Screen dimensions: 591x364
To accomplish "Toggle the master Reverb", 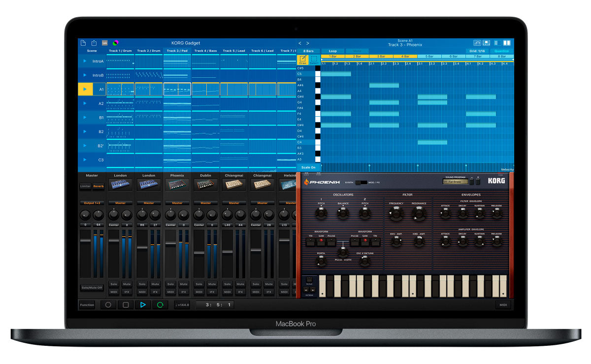I will pyautogui.click(x=98, y=186).
